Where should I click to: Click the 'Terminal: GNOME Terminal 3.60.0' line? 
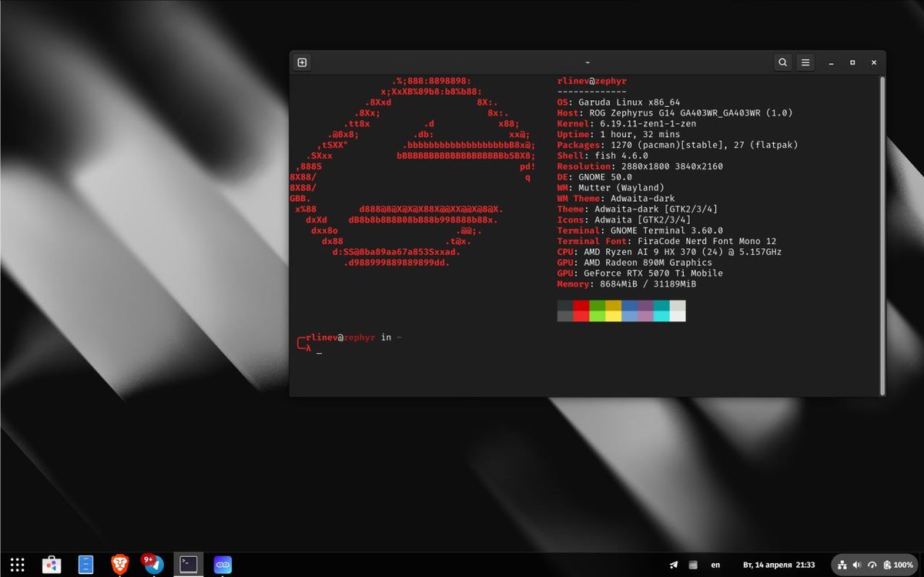click(640, 231)
